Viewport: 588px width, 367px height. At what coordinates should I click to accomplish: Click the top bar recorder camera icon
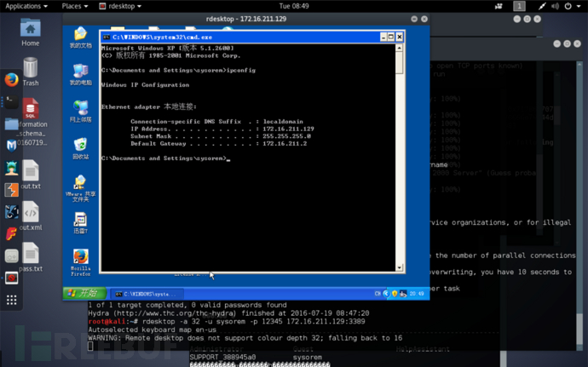coord(499,6)
